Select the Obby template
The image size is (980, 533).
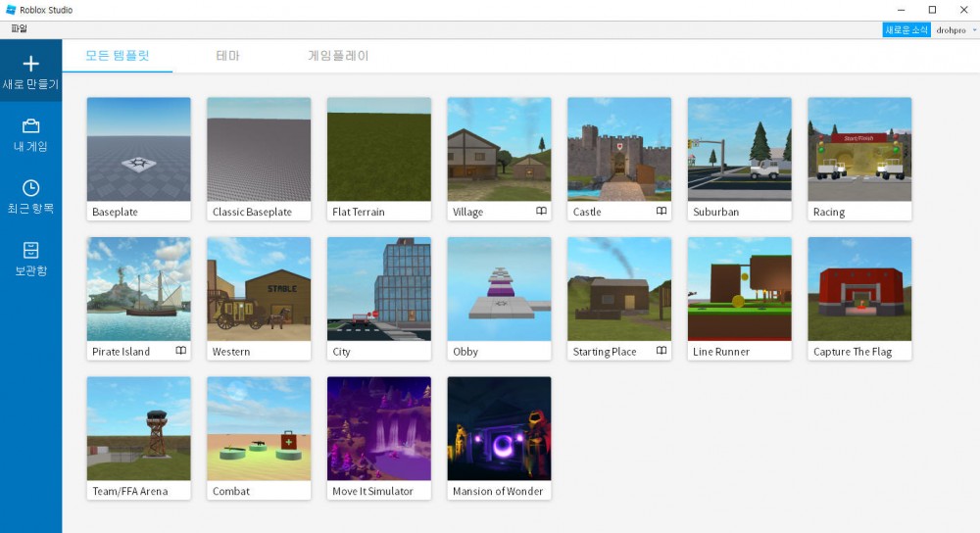(x=499, y=298)
